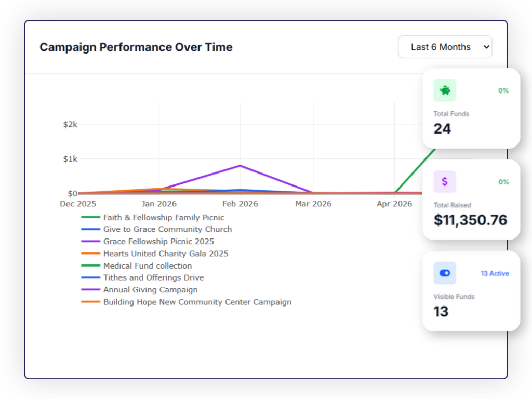Viewport: 532px width, 399px height.
Task: Toggle Building Hope New Community Center legend
Action: [x=187, y=302]
